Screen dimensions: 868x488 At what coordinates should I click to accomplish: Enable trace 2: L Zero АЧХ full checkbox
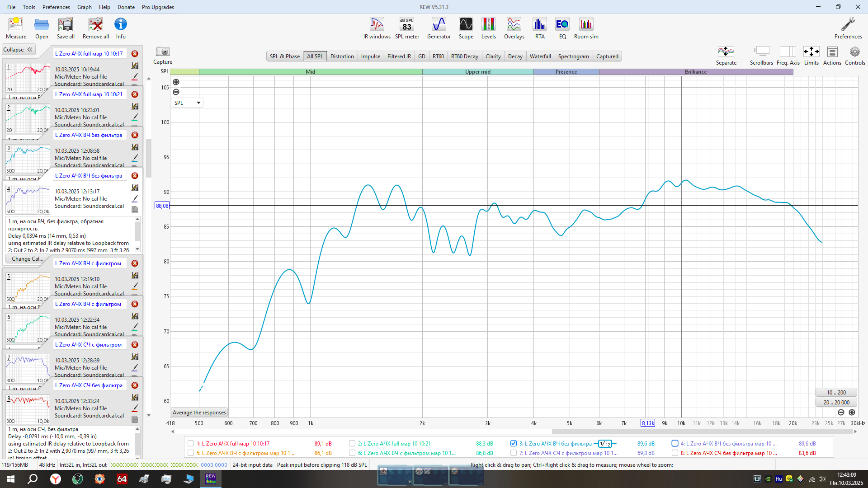coord(352,444)
